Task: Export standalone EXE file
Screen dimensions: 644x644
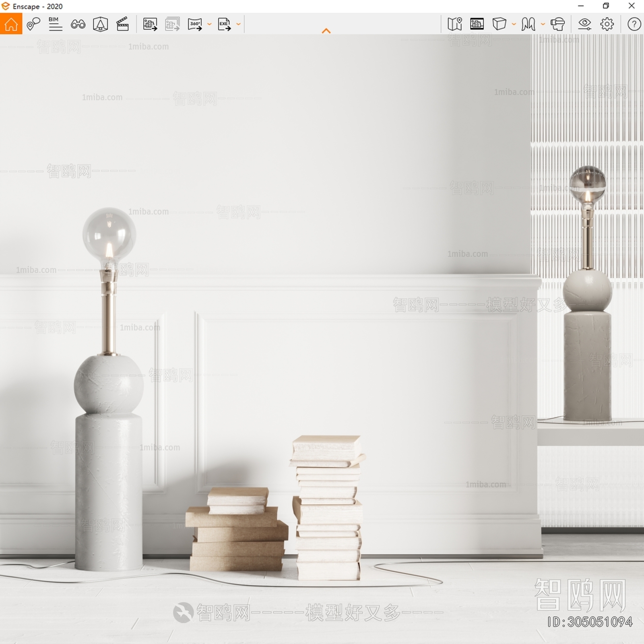Action: coord(224,24)
